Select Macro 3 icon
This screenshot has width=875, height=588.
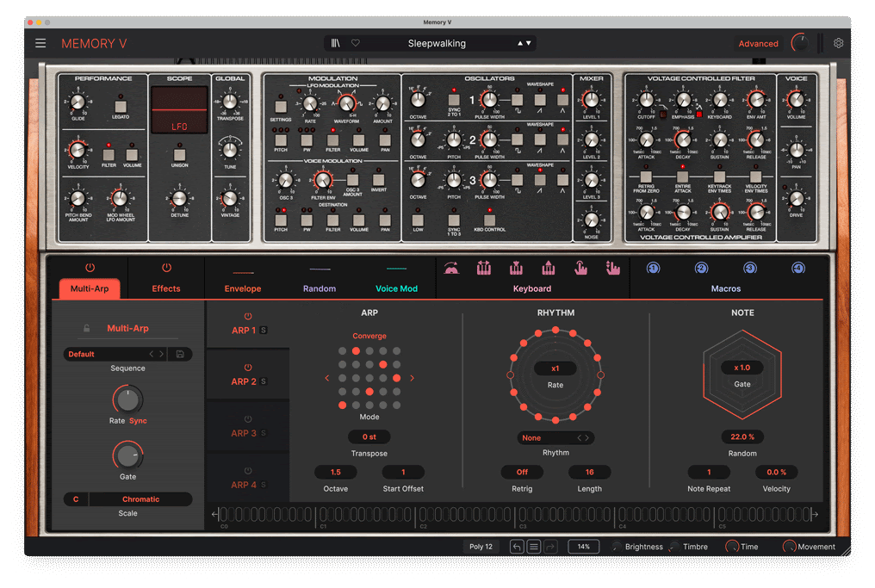coord(750,269)
